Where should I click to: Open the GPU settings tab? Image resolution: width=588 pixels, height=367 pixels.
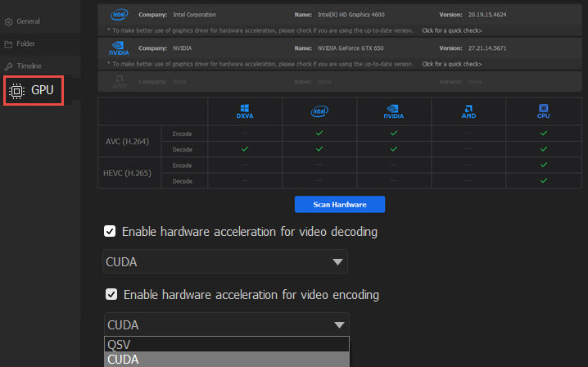point(34,90)
